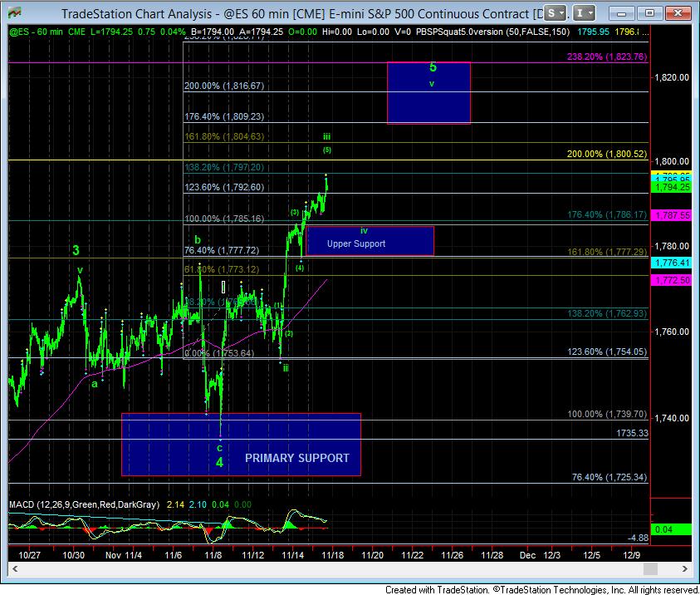This screenshot has width=700, height=595.
Task: Click the cyan 1,776.41 price tag
Action: [672, 263]
